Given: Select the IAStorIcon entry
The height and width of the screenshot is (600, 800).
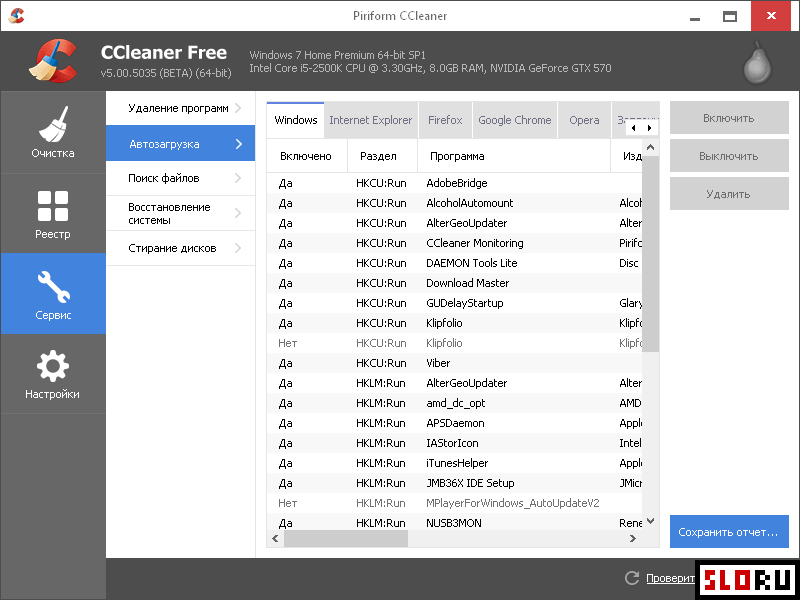Looking at the screenshot, I should [x=455, y=443].
